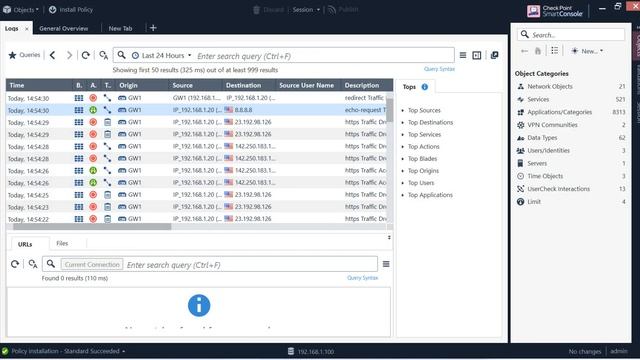Open the New object dropdown
This screenshot has width=640, height=360.
click(x=587, y=51)
